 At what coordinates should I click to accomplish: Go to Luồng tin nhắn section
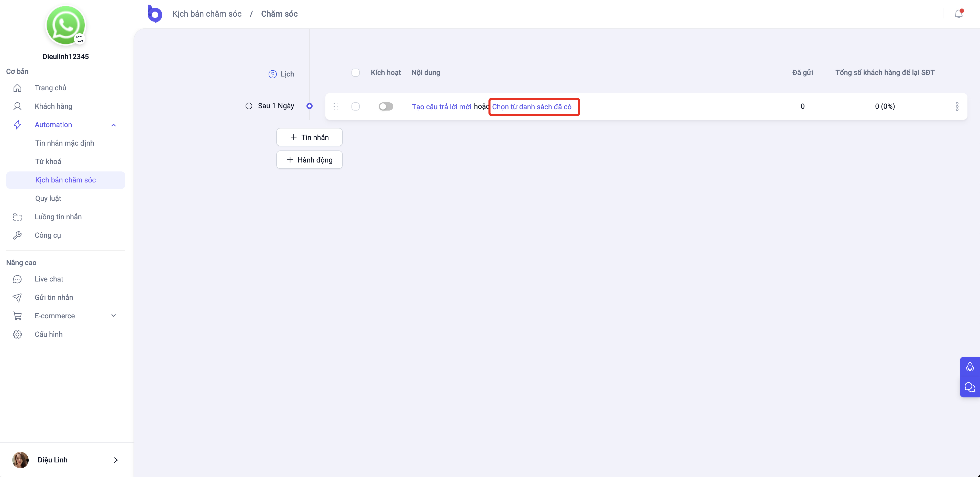pyautogui.click(x=58, y=216)
